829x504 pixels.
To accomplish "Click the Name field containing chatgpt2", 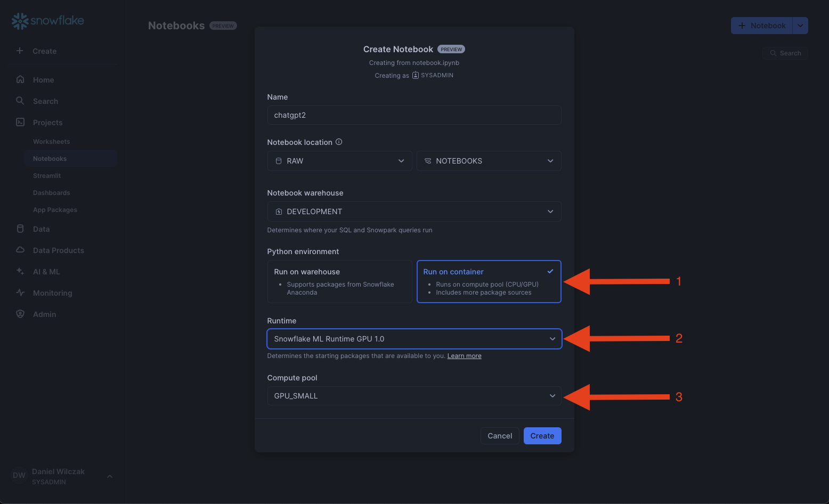I will tap(414, 115).
